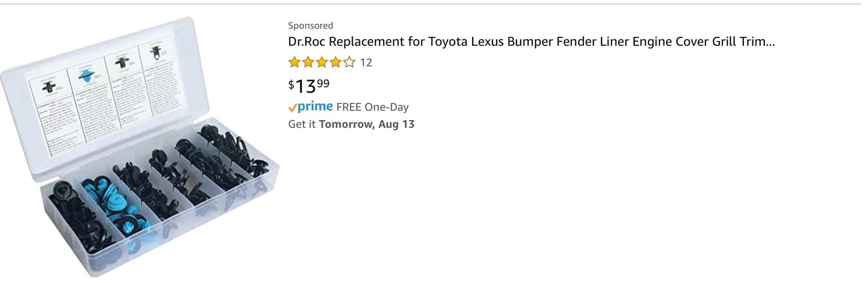Click the trailing ellipsis of the product title
This screenshot has width=868, height=283.
(770, 42)
